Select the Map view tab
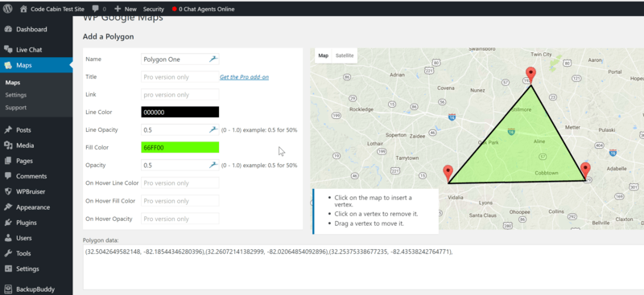 click(324, 55)
